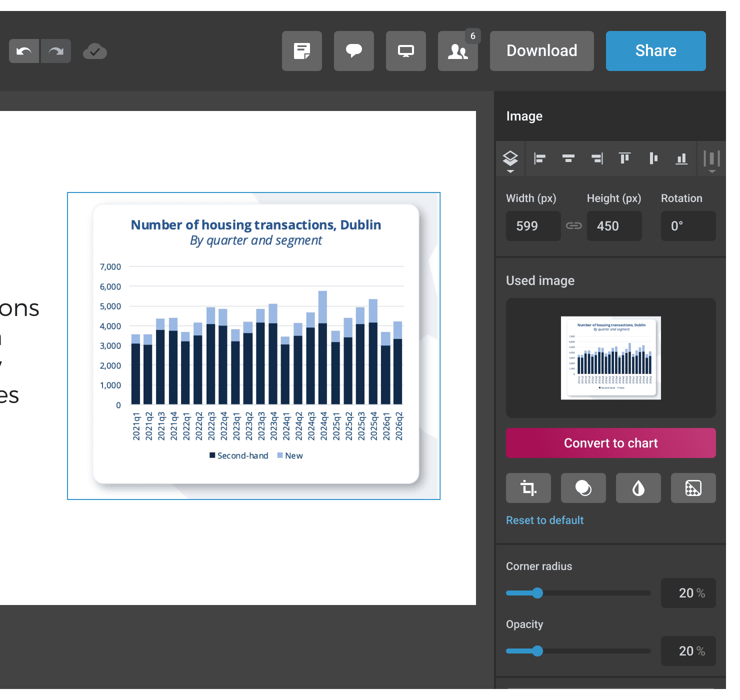Open the remove background transparency tool
Screen dimensions: 740x700
(693, 488)
